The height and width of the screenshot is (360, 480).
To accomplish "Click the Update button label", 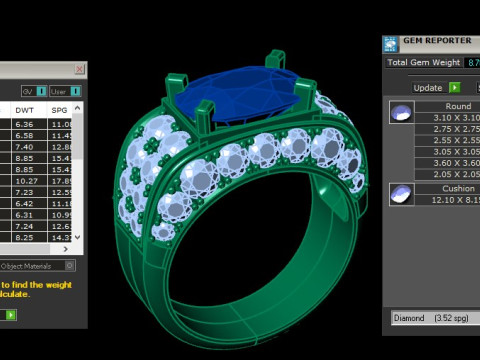I will (x=428, y=88).
